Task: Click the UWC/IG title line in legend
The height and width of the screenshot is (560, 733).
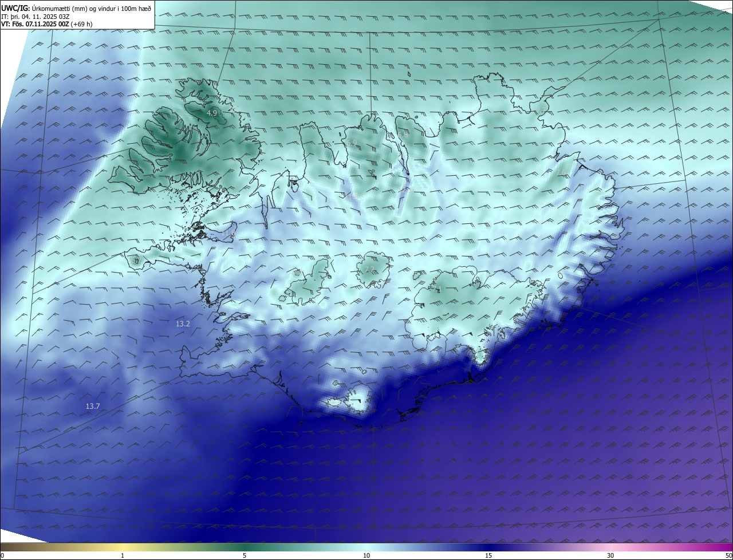Action: pyautogui.click(x=76, y=8)
